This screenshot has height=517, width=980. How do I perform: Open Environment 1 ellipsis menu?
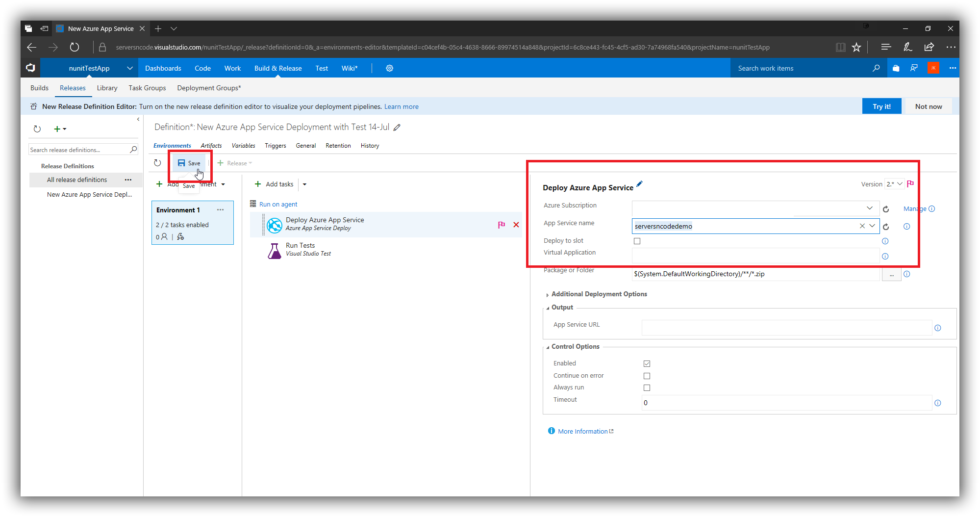click(x=221, y=210)
